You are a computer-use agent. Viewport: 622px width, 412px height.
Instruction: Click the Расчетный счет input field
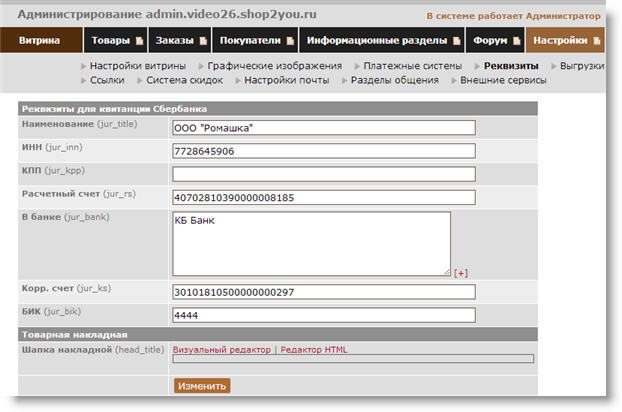(x=324, y=197)
